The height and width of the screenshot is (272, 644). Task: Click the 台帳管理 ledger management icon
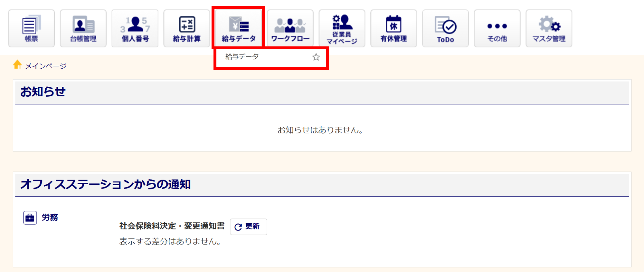(83, 28)
